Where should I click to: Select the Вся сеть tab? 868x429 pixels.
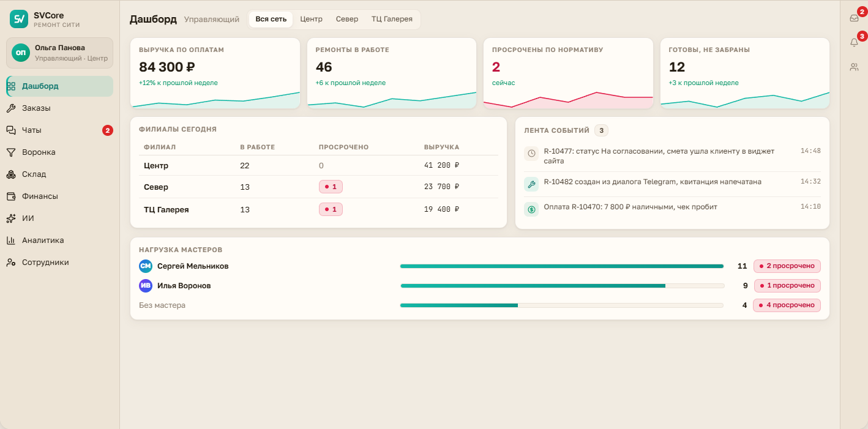(x=271, y=19)
